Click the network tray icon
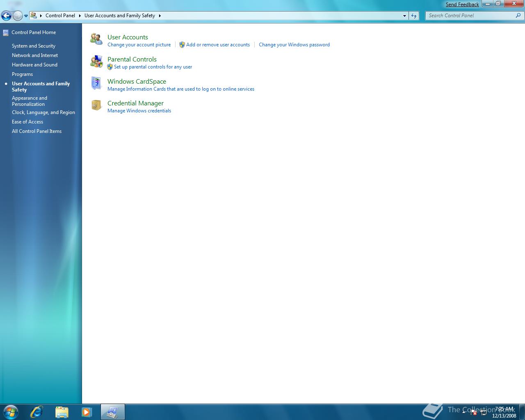Viewport: 525px width, 420px height. click(484, 412)
